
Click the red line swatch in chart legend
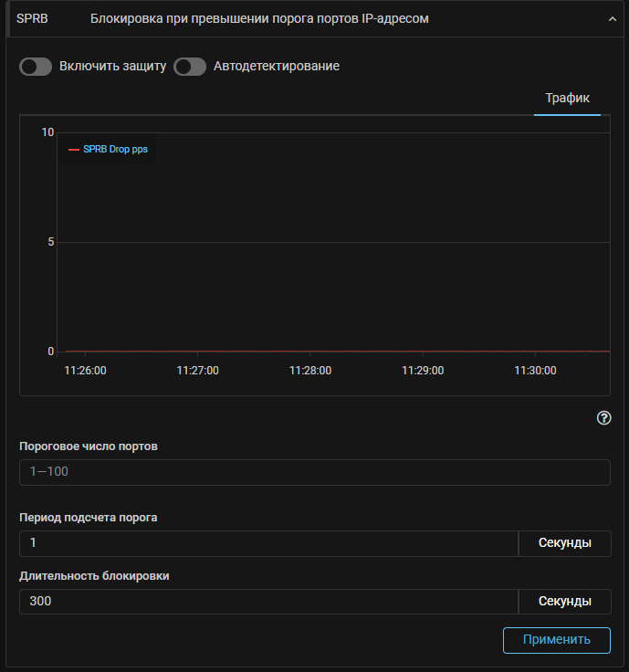point(74,150)
